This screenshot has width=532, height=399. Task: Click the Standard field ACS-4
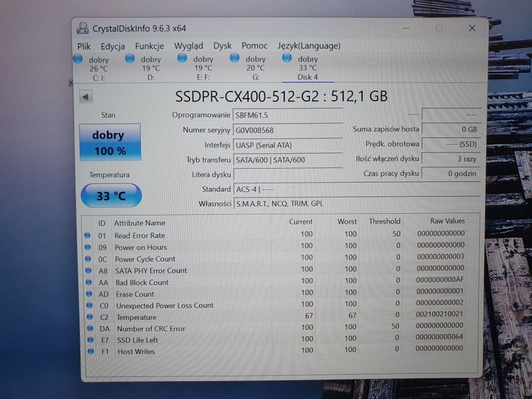[356, 189]
